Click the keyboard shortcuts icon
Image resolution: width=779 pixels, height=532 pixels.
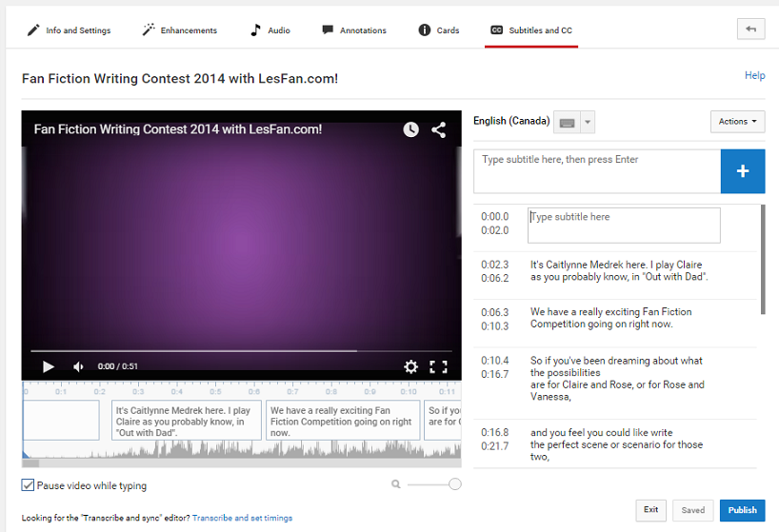click(x=567, y=122)
